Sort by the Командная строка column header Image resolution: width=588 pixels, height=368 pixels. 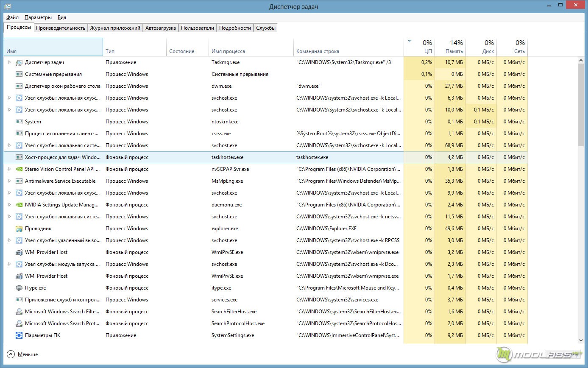pyautogui.click(x=349, y=47)
